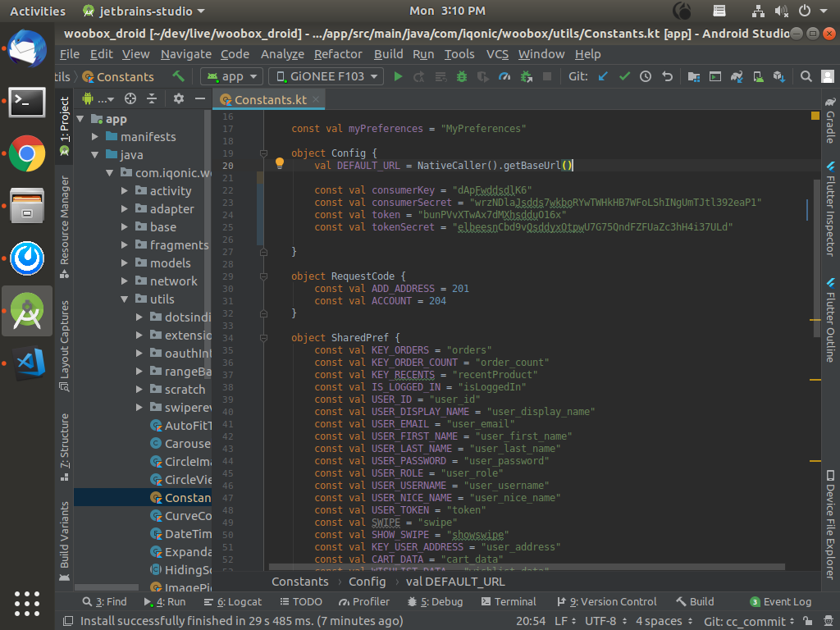
Task: Open Project Structure folder icon
Action: [694, 76]
